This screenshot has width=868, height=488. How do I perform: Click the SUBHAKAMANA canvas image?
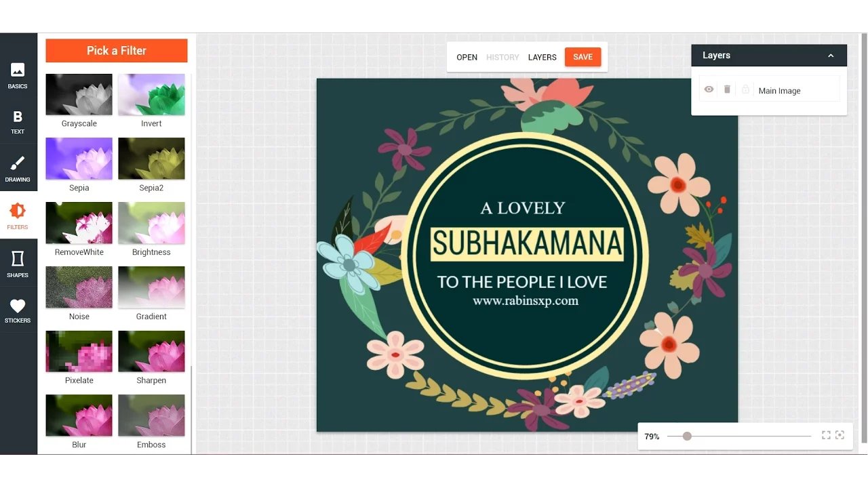point(527,255)
